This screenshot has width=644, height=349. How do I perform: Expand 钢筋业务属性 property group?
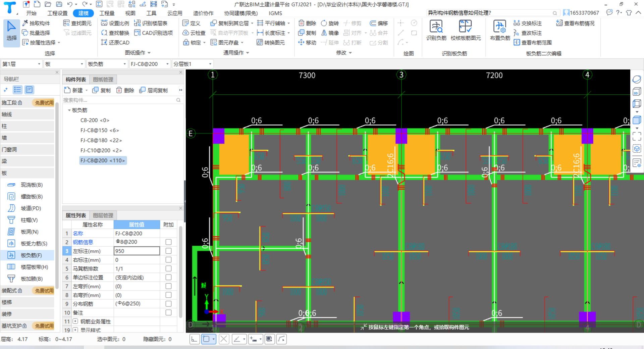click(x=75, y=321)
